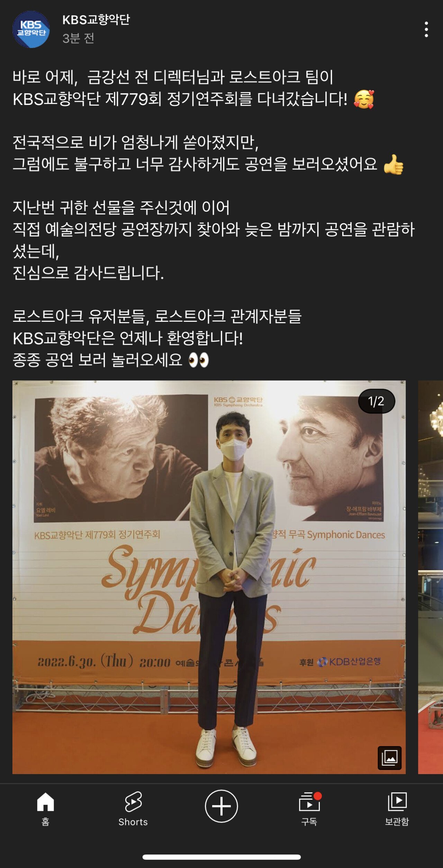Tap the Shorts logo icon

tap(133, 801)
